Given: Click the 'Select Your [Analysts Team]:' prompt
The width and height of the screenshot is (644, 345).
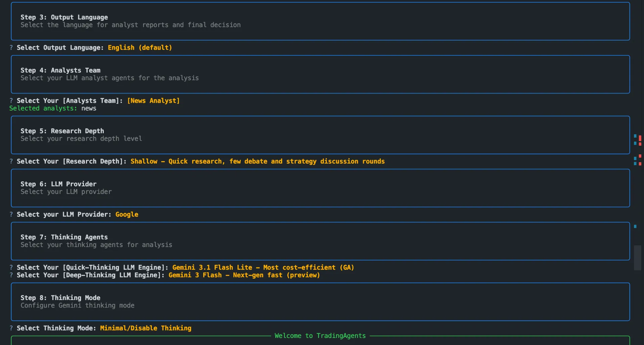Looking at the screenshot, I should 70,101.
